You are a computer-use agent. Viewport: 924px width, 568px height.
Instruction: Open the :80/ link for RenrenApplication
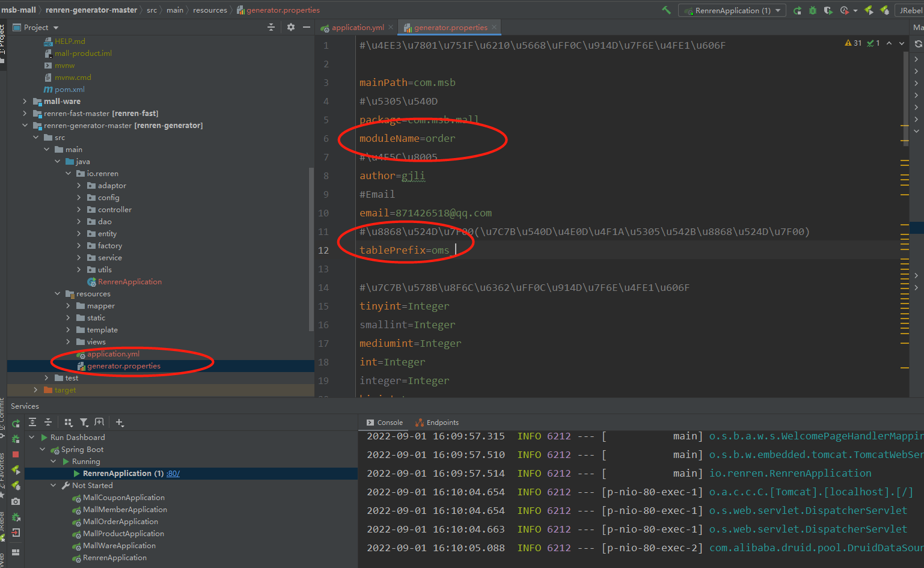point(173,474)
